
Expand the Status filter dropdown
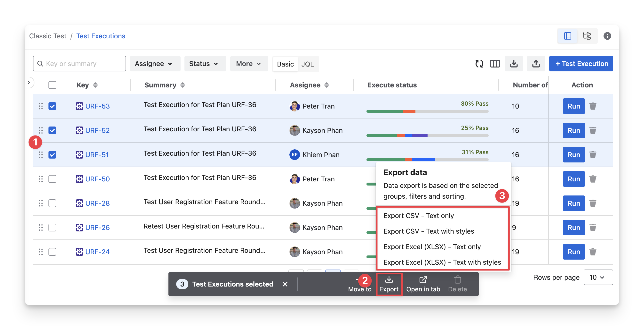point(204,64)
